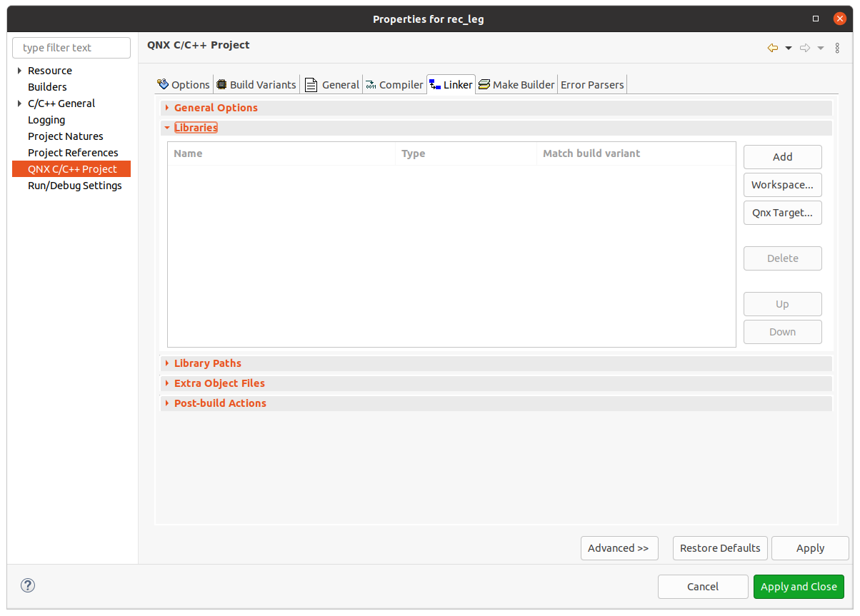
Task: Select Builders in the sidebar
Action: [x=47, y=87]
